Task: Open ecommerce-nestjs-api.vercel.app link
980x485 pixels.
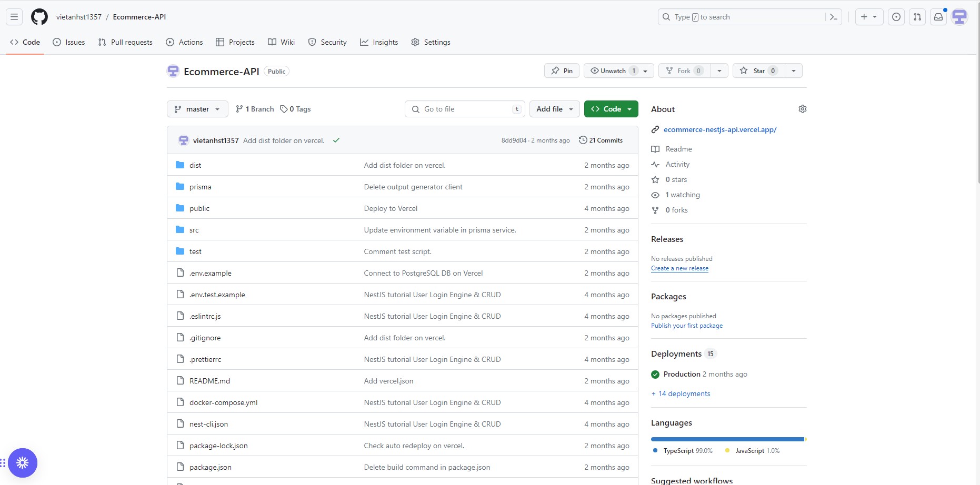Action: (x=720, y=129)
